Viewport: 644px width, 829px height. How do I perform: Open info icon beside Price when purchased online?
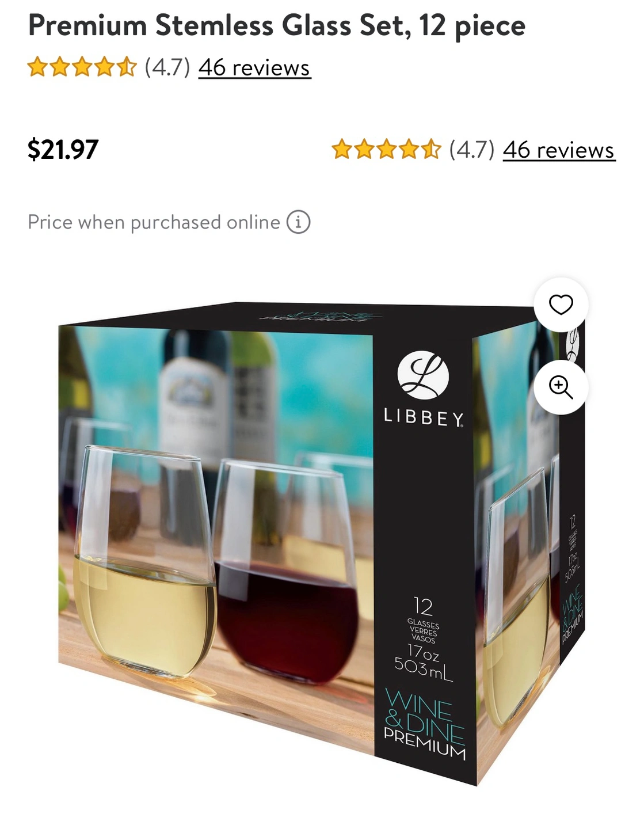click(298, 222)
